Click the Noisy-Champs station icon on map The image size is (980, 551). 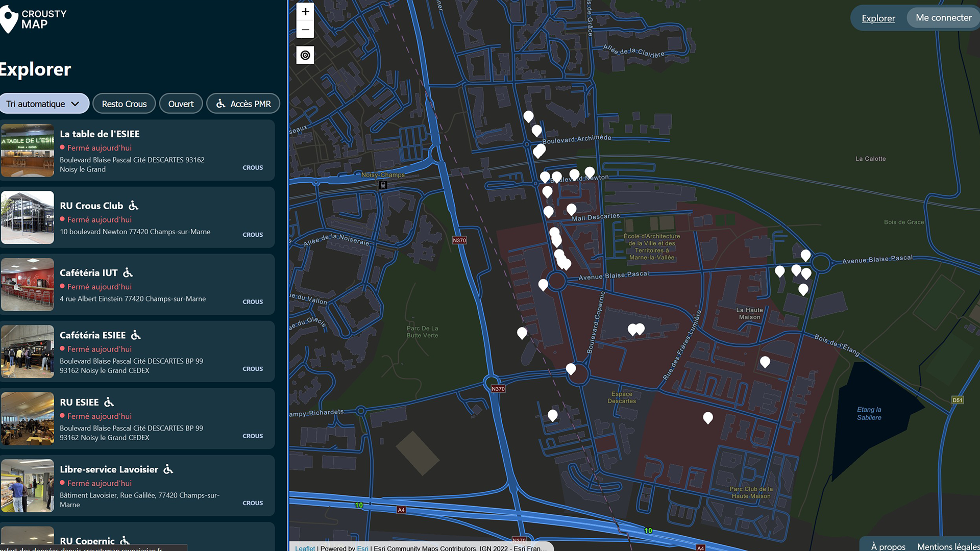383,185
